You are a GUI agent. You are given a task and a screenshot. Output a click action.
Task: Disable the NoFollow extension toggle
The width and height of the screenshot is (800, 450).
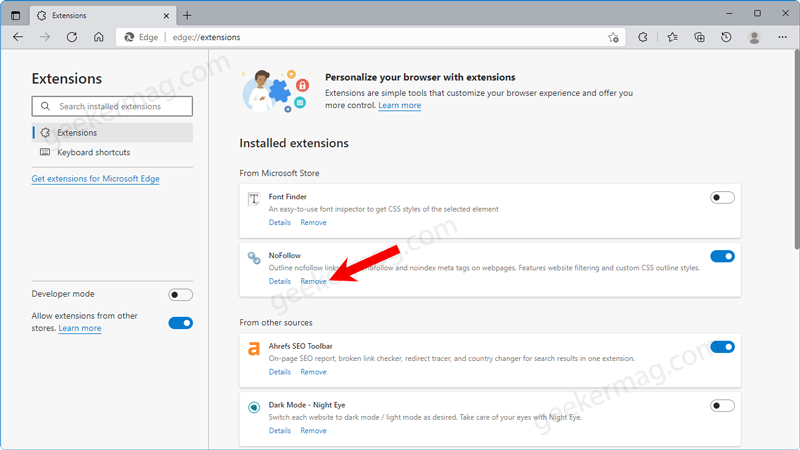[722, 256]
